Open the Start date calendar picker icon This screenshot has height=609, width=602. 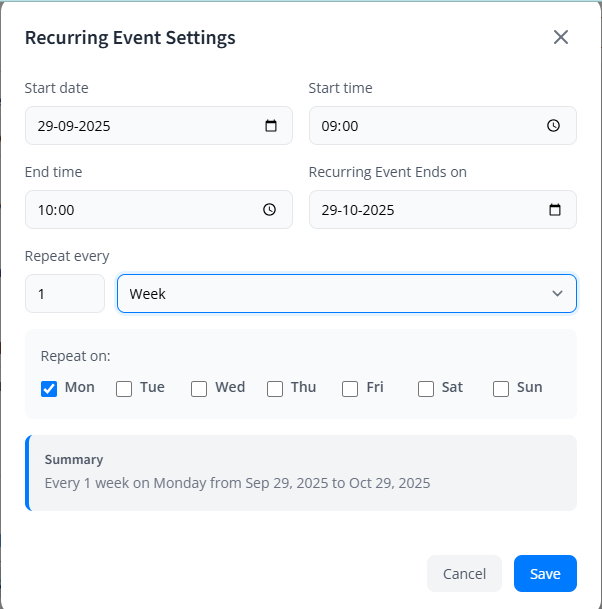click(x=271, y=126)
